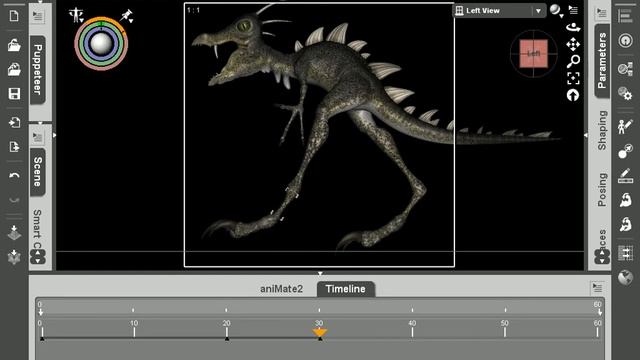Click the Puppeteer dial white center ball
Viewport: 640px width, 360px height.
(x=101, y=44)
